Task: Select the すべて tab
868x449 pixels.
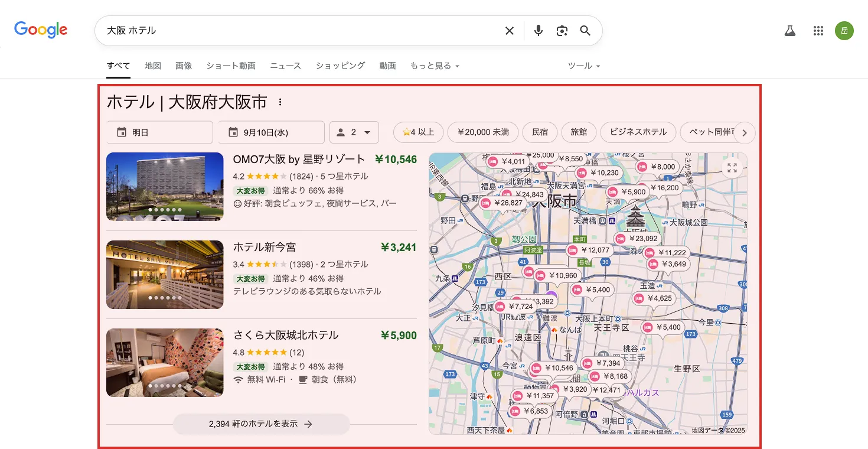Action: pos(119,66)
